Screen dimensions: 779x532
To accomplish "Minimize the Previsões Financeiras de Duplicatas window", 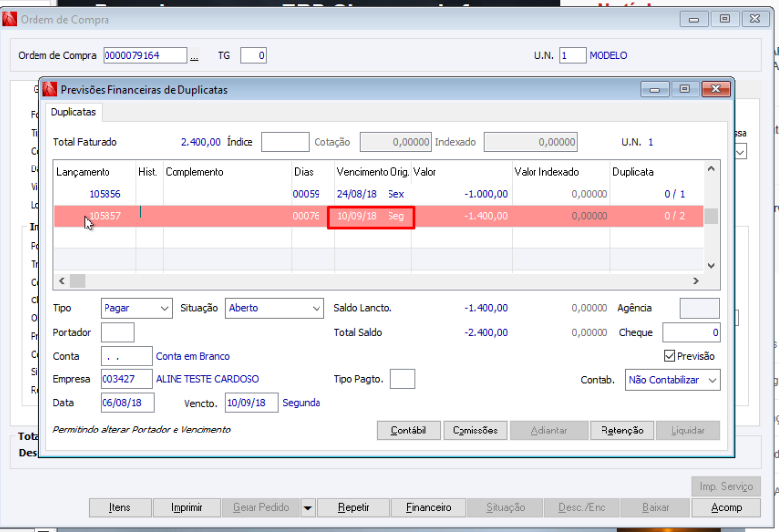I will 655,89.
